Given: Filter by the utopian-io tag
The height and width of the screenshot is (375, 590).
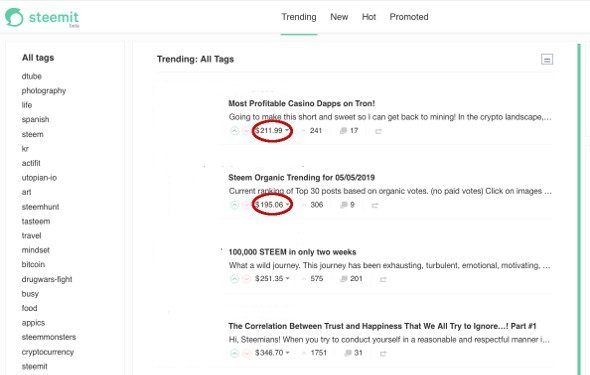Looking at the screenshot, I should [x=39, y=178].
